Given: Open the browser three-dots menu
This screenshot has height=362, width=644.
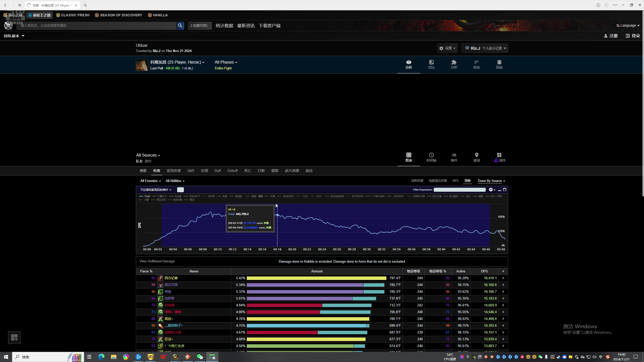Looking at the screenshot, I should (x=615, y=5).
